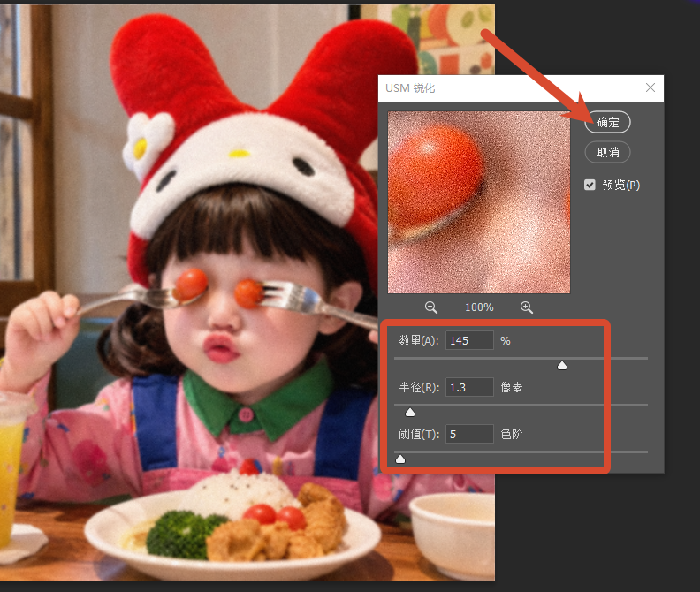Click the 像素 unit label

tap(512, 387)
